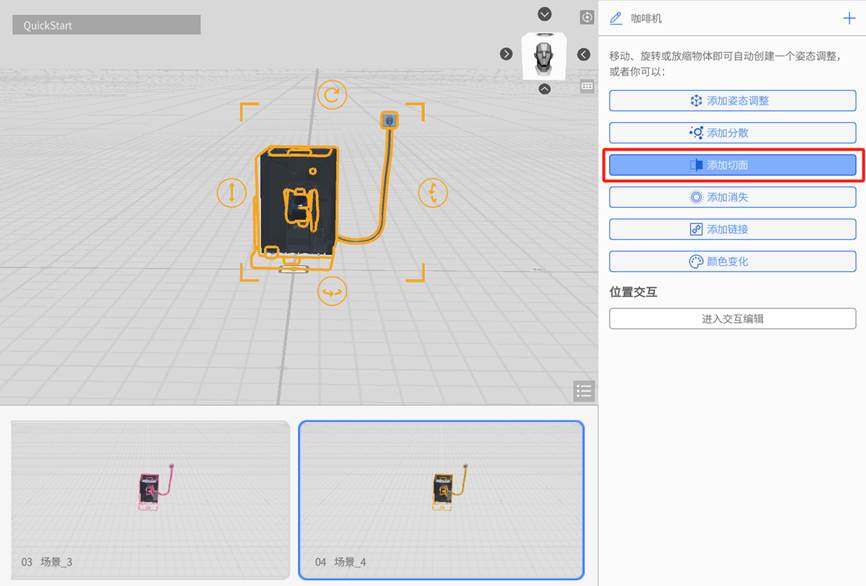Click the rotate gizmo above the coffee machine

332,95
